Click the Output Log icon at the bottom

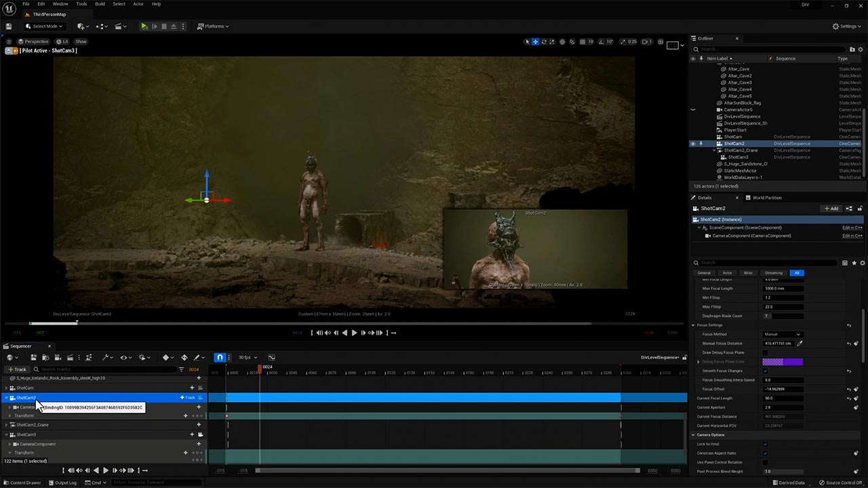(50, 483)
